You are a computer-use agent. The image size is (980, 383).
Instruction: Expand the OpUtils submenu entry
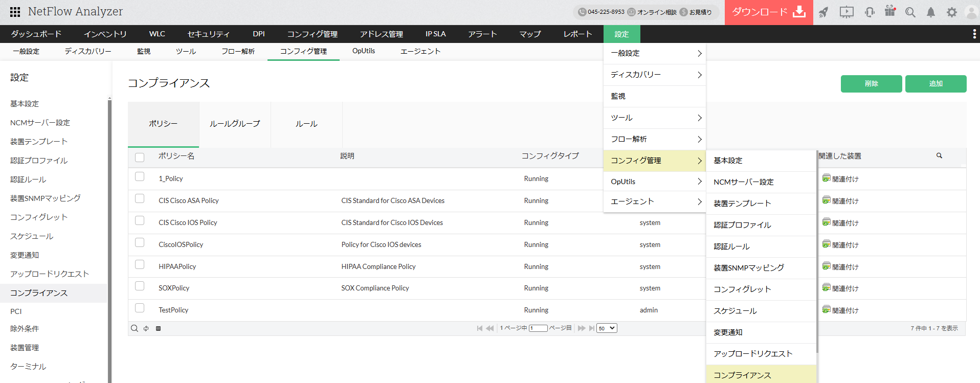pyautogui.click(x=654, y=182)
